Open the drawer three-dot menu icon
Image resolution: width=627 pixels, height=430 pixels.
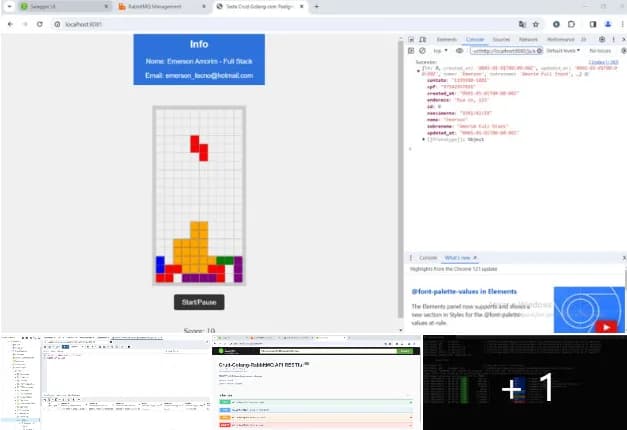411,258
